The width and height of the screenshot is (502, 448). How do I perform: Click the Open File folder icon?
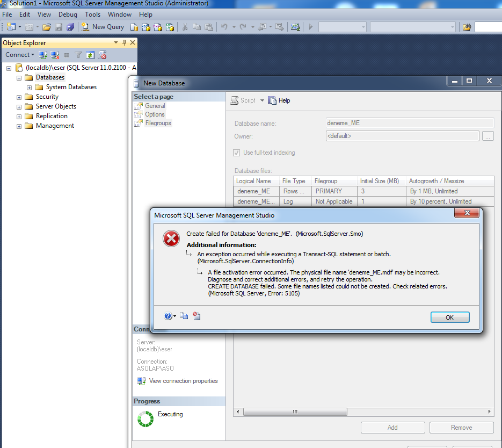click(47, 26)
